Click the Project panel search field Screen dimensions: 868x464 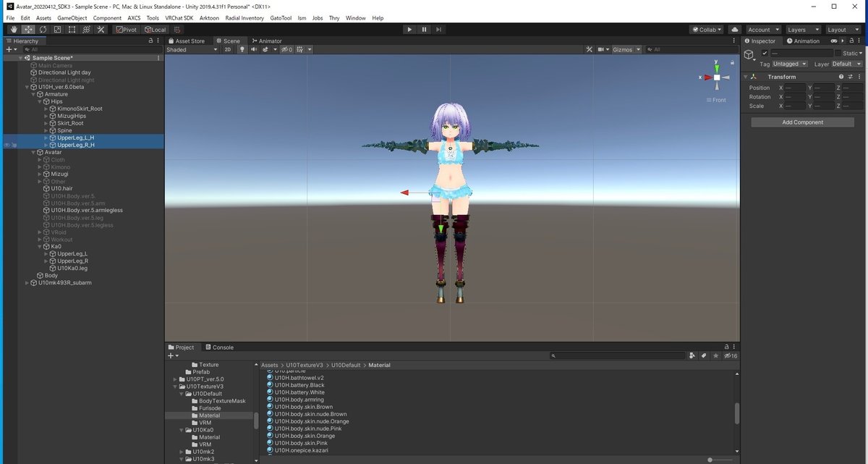[617, 355]
